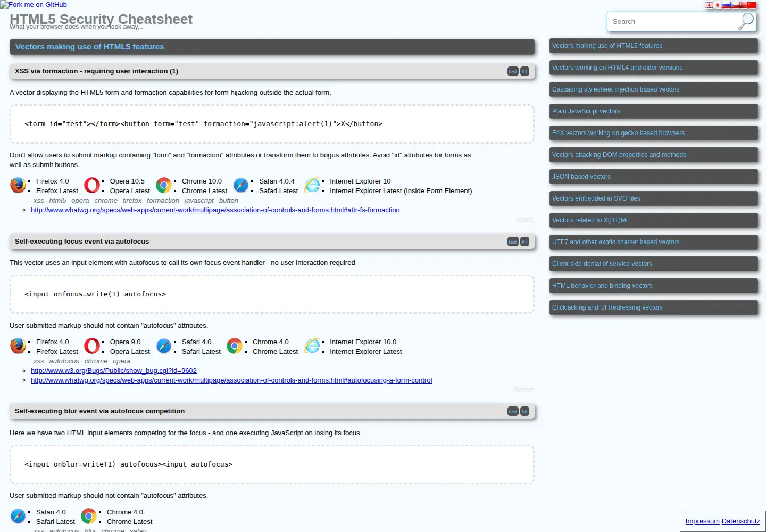The height and width of the screenshot is (532, 766).
Task: Click Safari icon in focus event vector
Action: (164, 346)
